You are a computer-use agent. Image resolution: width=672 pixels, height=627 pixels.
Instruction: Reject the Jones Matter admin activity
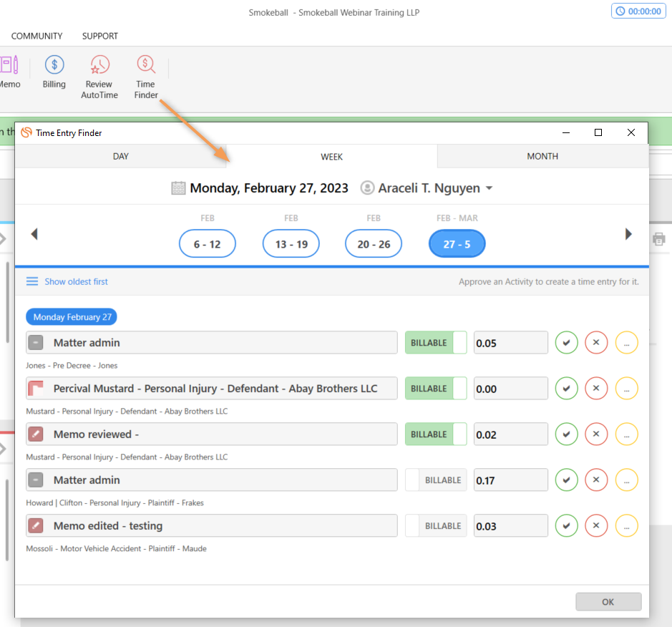tap(596, 343)
